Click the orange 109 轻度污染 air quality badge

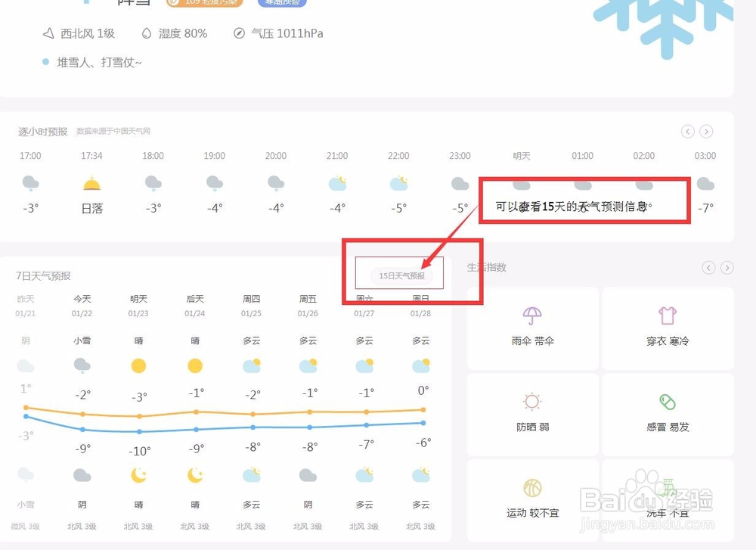(x=203, y=2)
